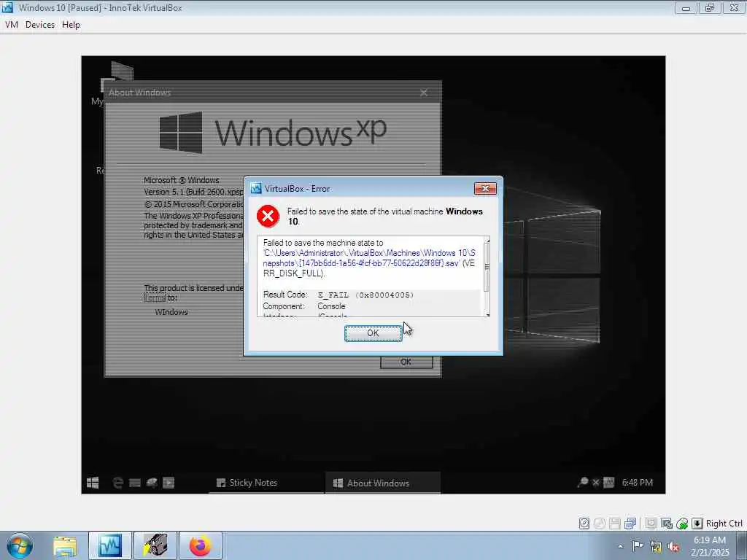This screenshot has width=747, height=560.
Task: Open the guest browser taskbar icon
Action: tap(117, 483)
